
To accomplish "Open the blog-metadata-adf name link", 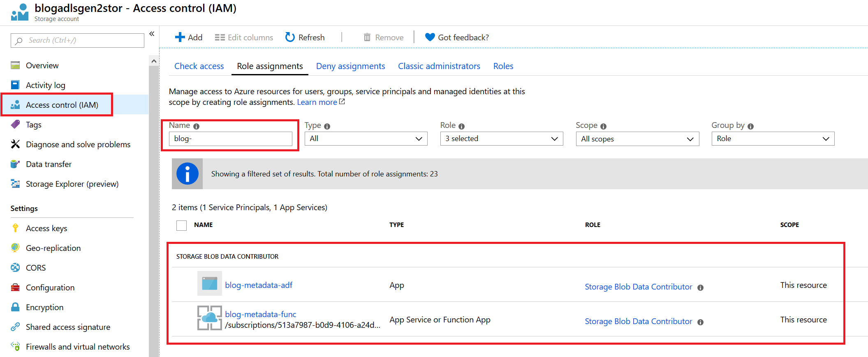I will [259, 285].
